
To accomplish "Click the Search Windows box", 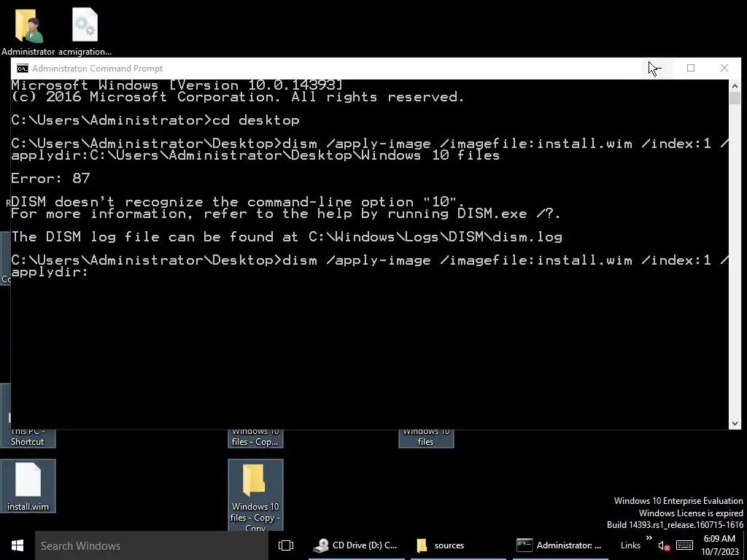I will (x=152, y=545).
